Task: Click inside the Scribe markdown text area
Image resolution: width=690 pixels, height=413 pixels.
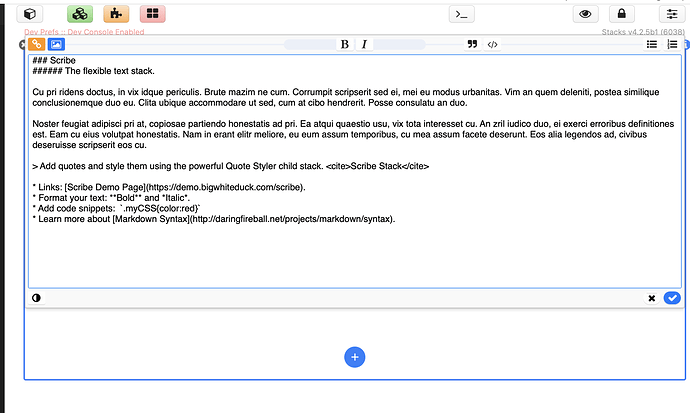Action: pos(355,172)
